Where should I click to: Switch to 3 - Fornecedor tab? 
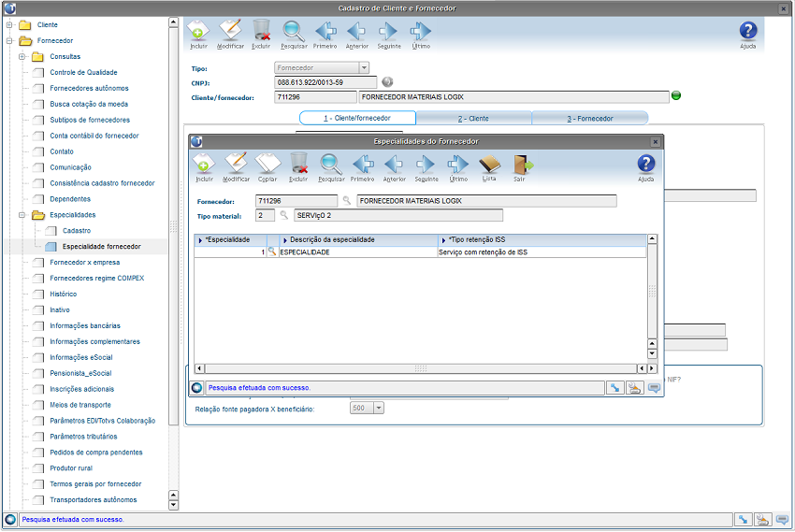[589, 119]
